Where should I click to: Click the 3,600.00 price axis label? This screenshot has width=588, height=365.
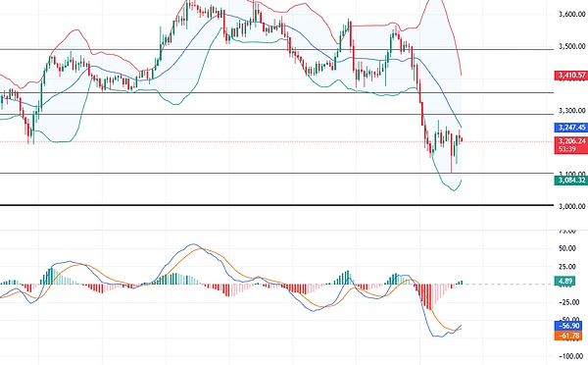coord(572,15)
